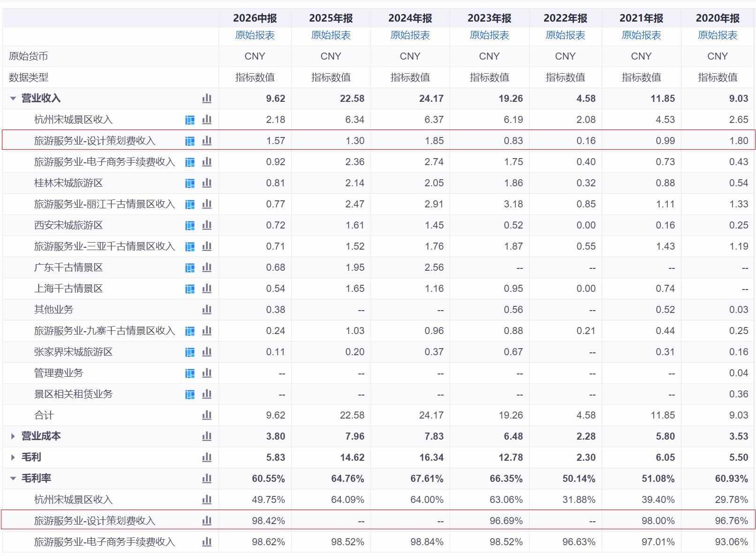Open blue table icon for 景区相关租赁业务

pos(190,394)
